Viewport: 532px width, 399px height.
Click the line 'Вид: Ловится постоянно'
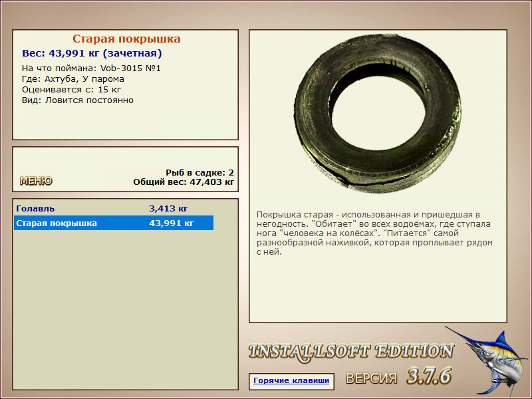[78, 100]
